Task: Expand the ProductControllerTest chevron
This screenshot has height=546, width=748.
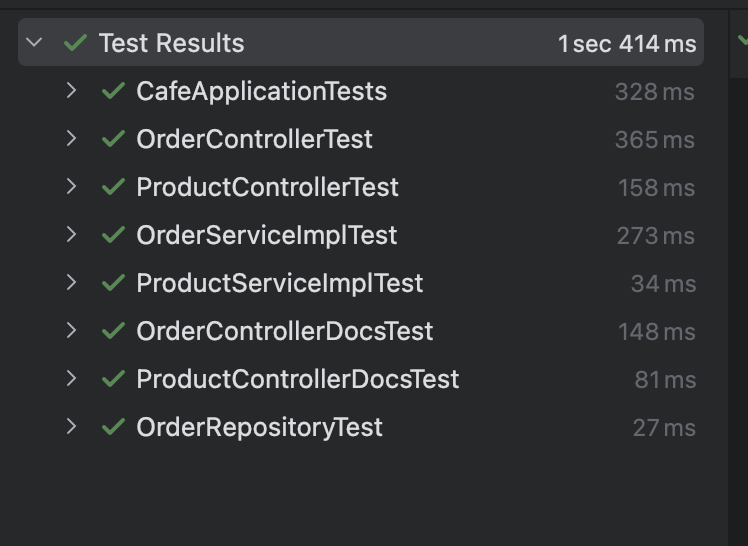Action: pos(71,187)
